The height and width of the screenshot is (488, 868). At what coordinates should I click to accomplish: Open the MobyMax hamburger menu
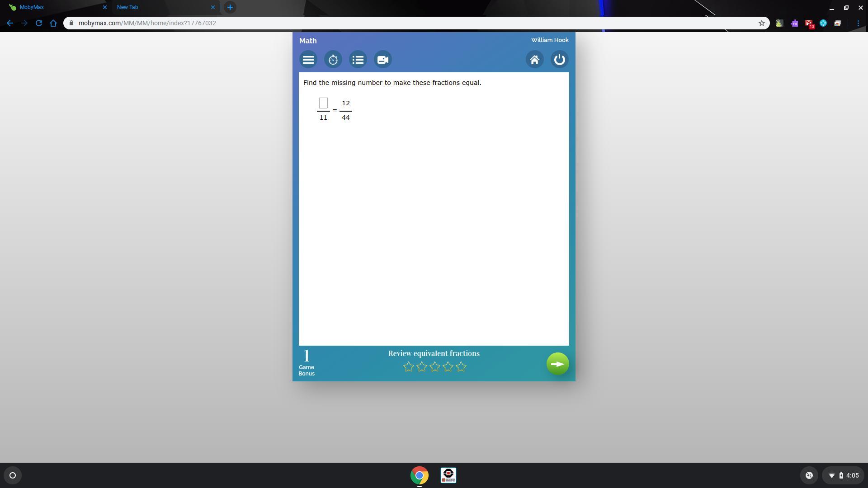pyautogui.click(x=308, y=60)
